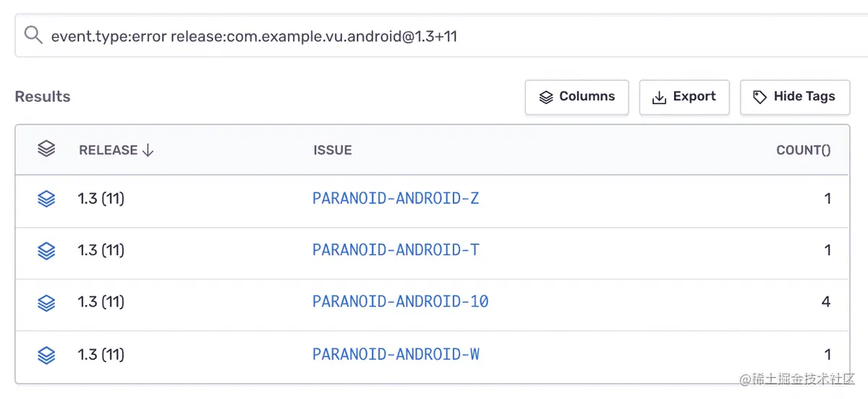
Task: Click the Results heading
Action: (43, 97)
